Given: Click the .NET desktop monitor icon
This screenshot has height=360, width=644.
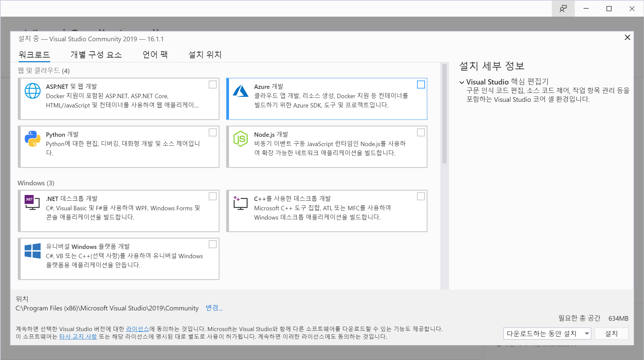Looking at the screenshot, I should click(32, 203).
